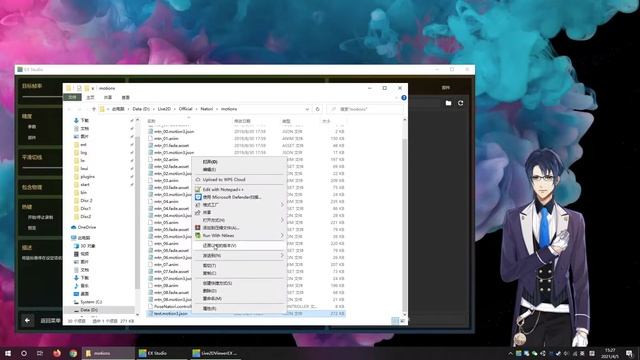Click the Official breadcrumb in address bar
Image resolution: width=640 pixels, height=360 pixels.
tap(185, 109)
